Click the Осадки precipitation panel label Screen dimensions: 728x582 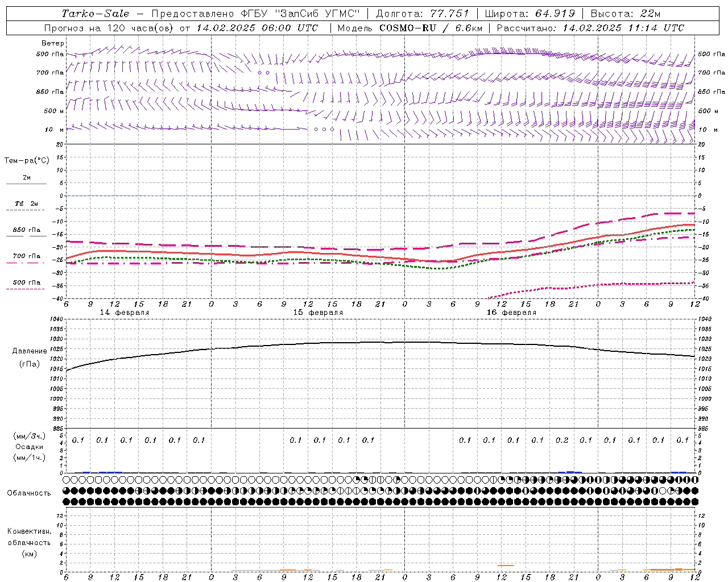(x=29, y=447)
